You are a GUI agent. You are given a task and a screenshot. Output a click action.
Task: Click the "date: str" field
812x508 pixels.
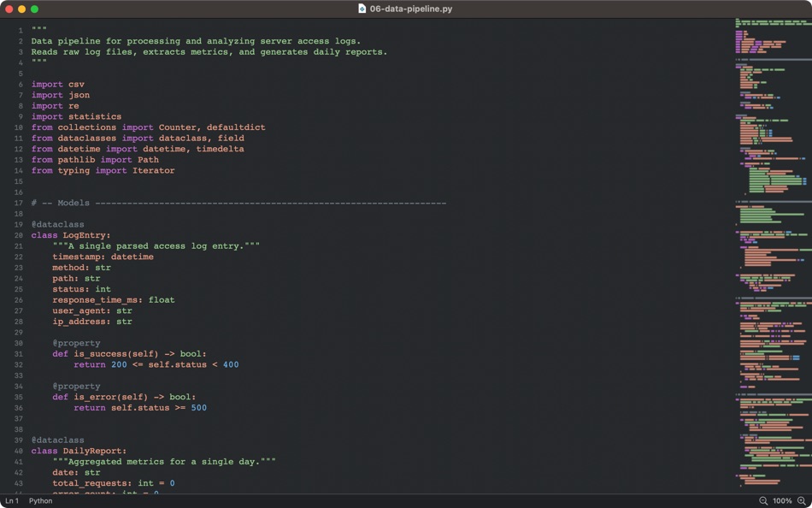pos(76,472)
